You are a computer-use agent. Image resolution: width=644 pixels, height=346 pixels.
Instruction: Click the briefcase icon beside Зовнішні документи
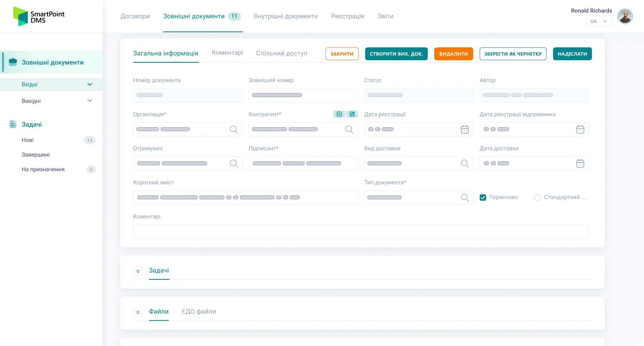coord(13,62)
